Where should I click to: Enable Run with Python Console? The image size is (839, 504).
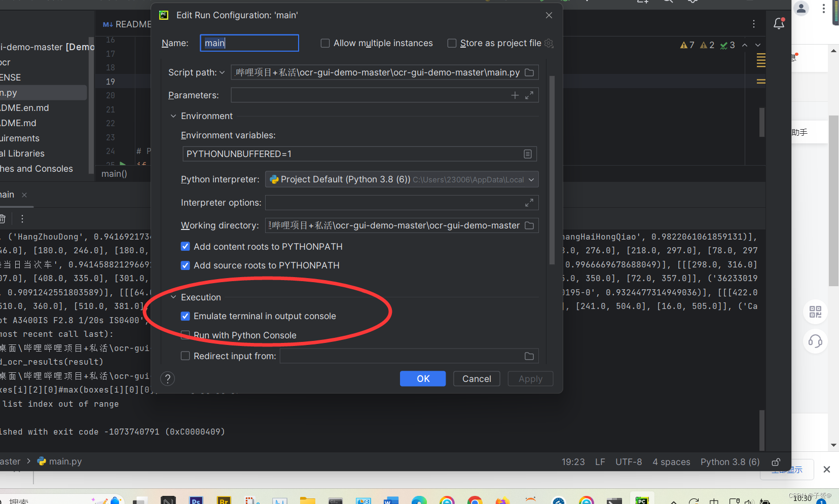(185, 335)
